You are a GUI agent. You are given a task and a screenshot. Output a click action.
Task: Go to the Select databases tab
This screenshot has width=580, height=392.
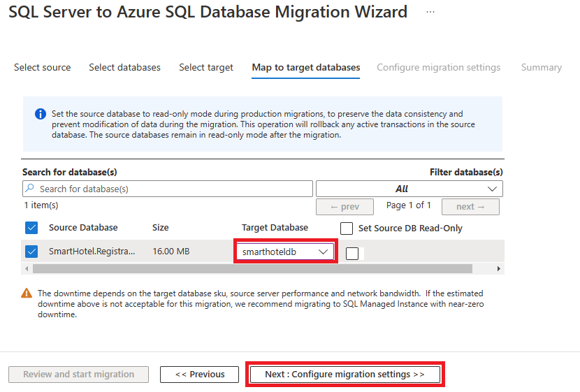point(124,67)
